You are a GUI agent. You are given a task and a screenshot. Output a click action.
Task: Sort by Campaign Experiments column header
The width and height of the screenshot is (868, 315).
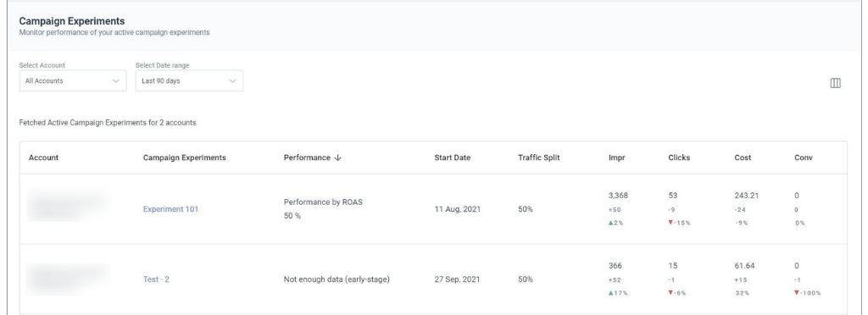[x=184, y=157]
